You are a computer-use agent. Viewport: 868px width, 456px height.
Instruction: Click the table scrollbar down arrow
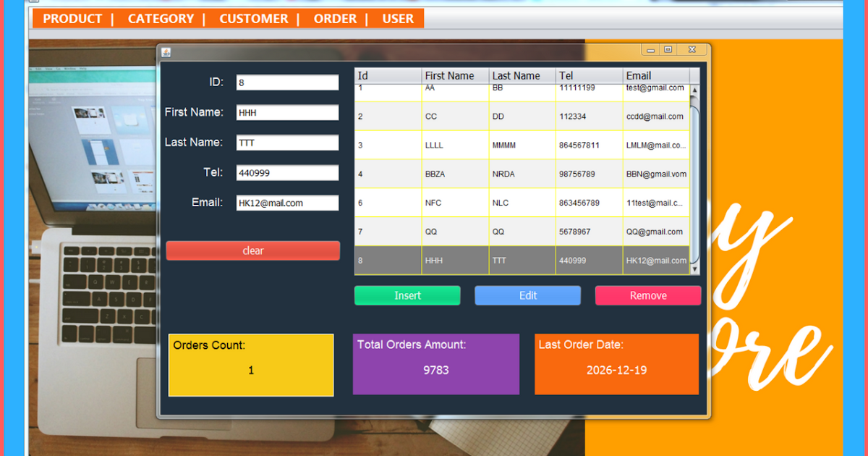[x=695, y=269]
